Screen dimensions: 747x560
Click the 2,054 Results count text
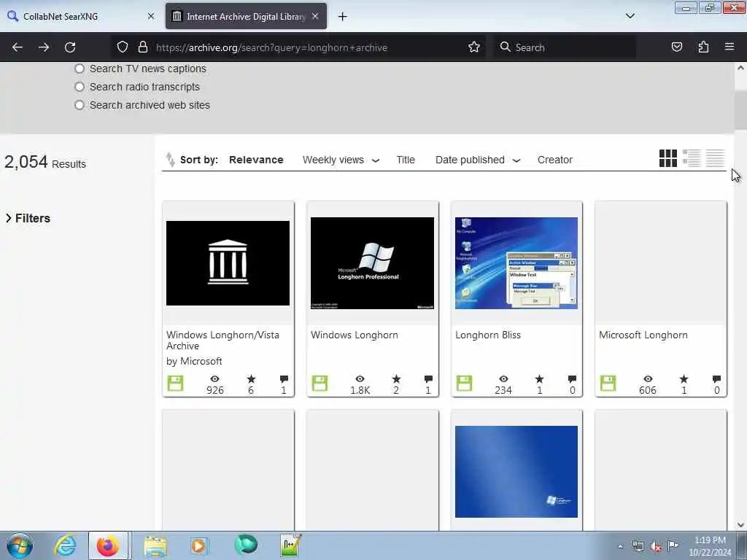pos(45,163)
